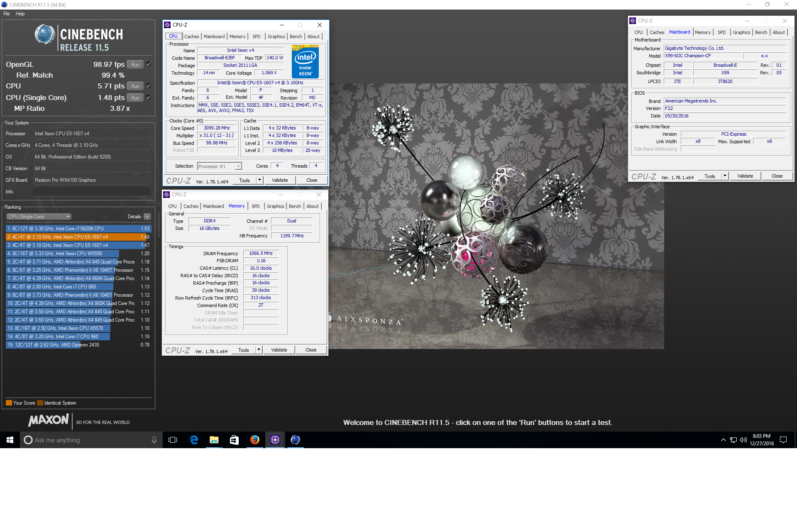Viewport: 797px width, 532px height.
Task: Run the CPU (Single Core) benchmark
Action: [135, 98]
